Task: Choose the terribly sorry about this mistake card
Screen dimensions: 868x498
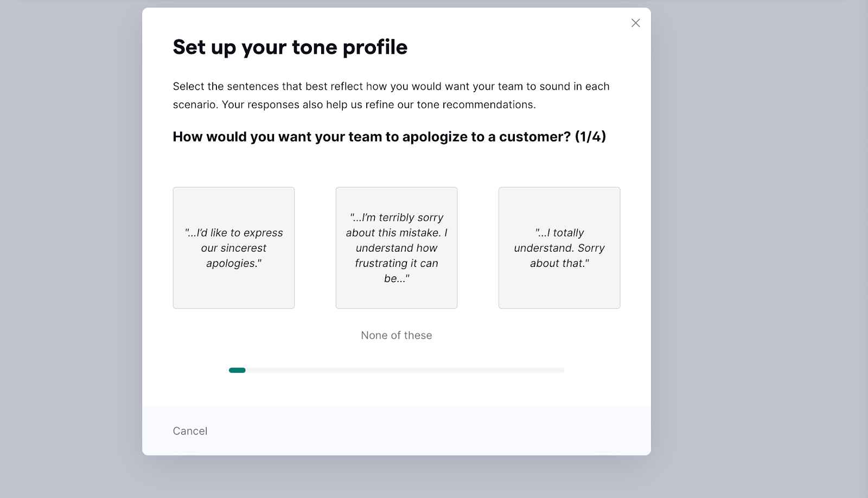Action: (397, 248)
